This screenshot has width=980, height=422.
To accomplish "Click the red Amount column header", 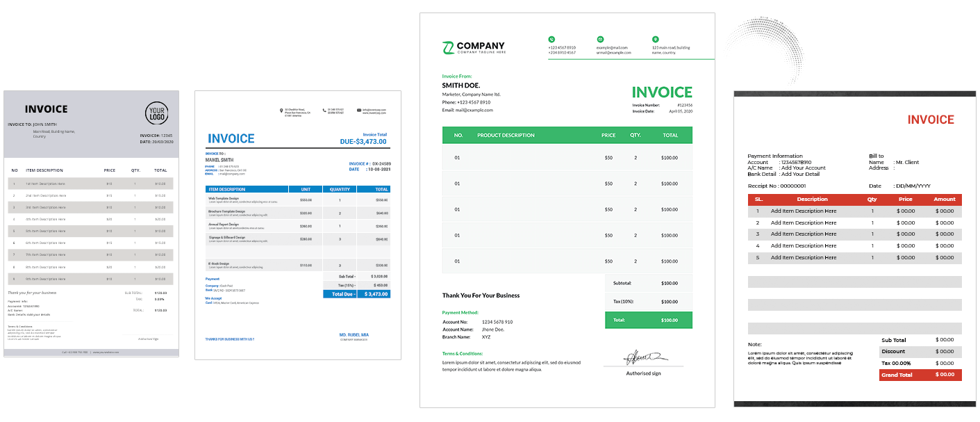I will click(945, 200).
